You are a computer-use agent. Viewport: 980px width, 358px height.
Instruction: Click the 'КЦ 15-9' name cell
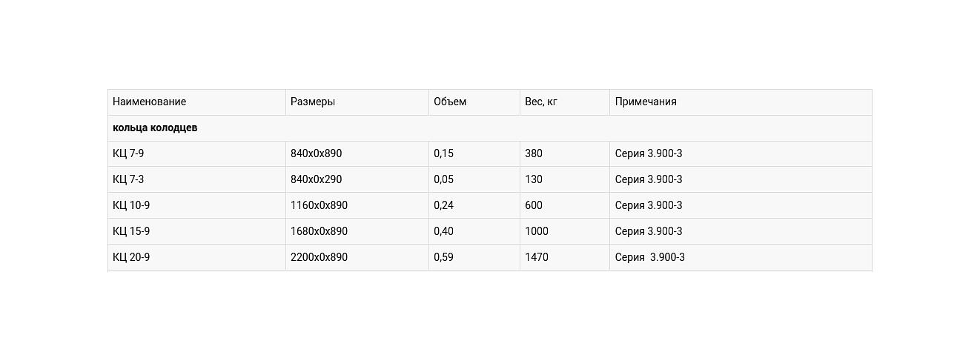tap(131, 232)
